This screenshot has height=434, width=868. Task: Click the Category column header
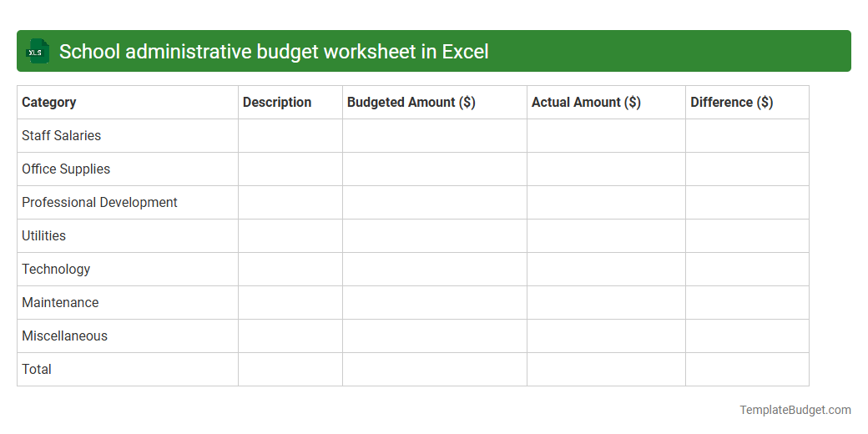pyautogui.click(x=128, y=103)
